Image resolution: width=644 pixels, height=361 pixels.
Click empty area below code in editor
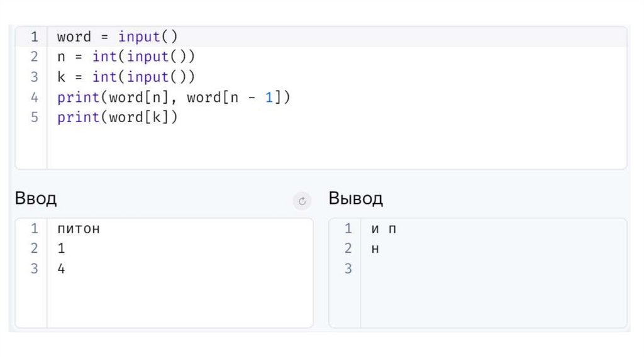(314, 148)
